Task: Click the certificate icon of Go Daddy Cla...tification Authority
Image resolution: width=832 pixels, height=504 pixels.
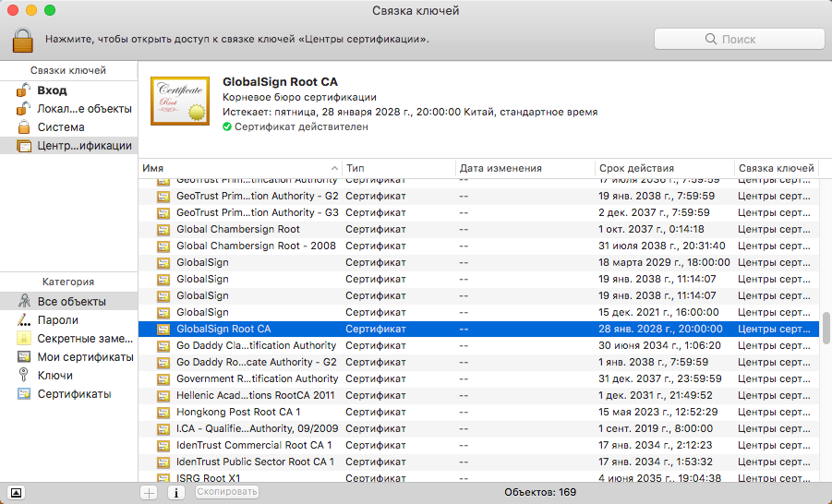Action: (163, 346)
